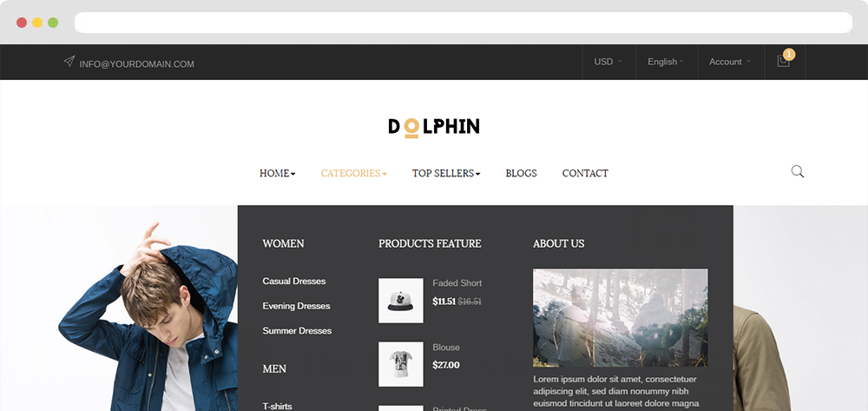Click the INFO@YOURDOMAIN.COM email link

[x=137, y=64]
